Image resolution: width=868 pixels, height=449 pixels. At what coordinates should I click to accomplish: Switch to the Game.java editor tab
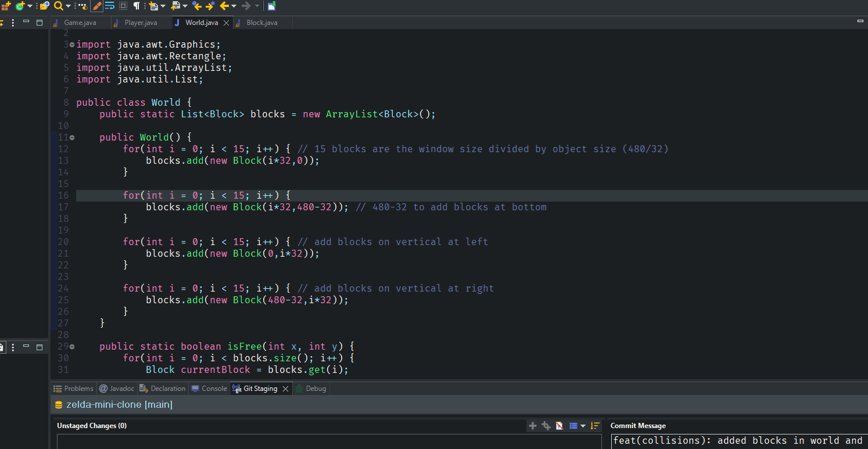(80, 23)
